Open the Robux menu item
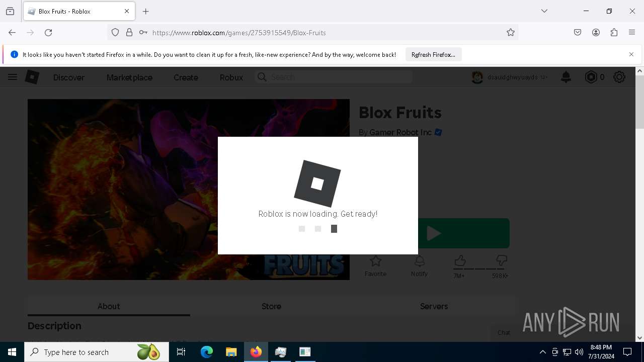 (x=231, y=77)
